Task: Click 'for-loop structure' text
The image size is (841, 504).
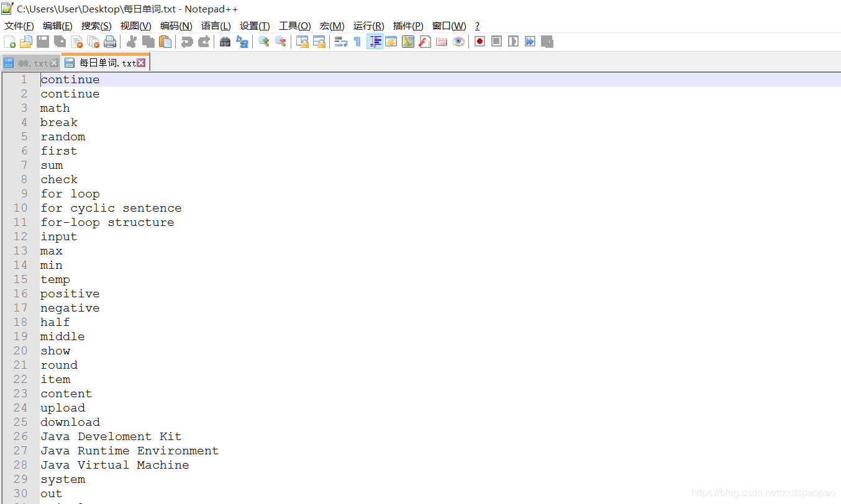Action: coord(107,222)
